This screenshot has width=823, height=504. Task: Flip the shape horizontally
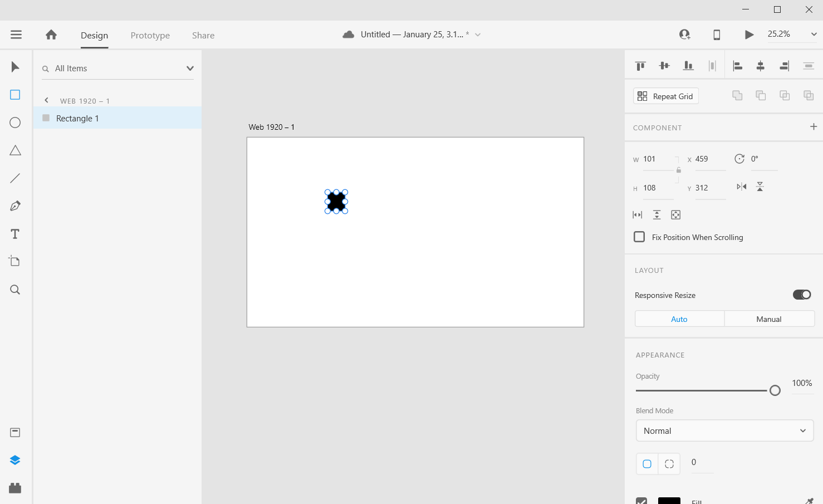(741, 187)
